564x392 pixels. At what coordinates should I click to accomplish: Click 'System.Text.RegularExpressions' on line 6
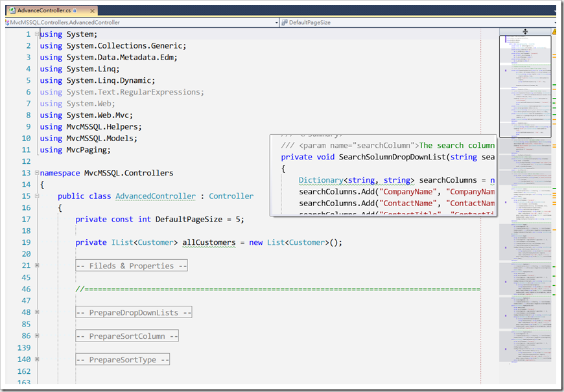point(134,92)
